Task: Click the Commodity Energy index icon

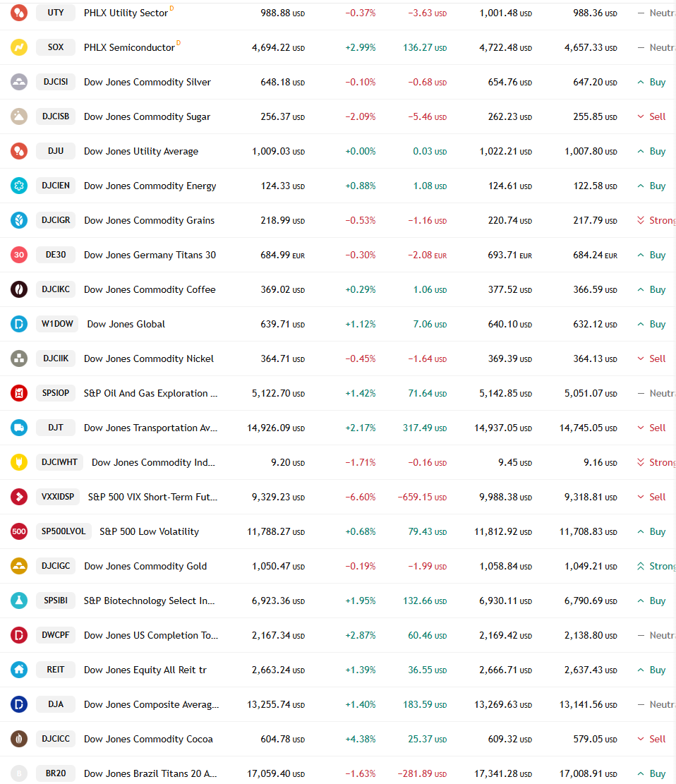Action: click(x=19, y=186)
